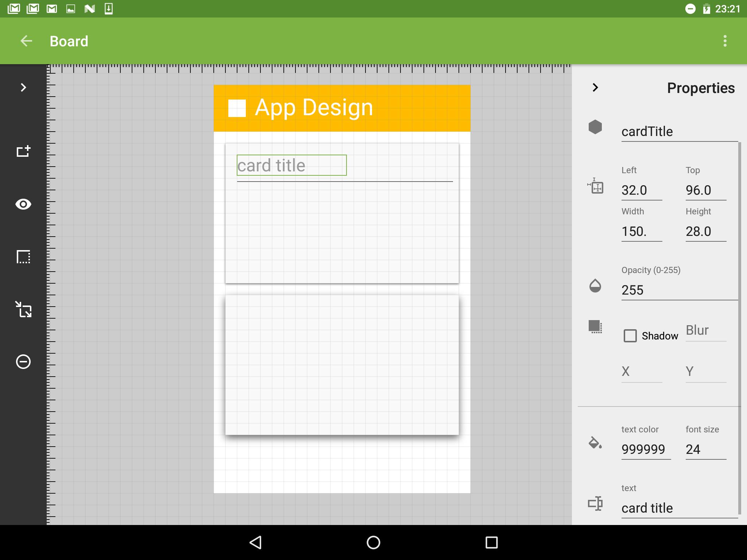This screenshot has height=560, width=747.
Task: Go back using the Board arrow
Action: click(x=26, y=41)
